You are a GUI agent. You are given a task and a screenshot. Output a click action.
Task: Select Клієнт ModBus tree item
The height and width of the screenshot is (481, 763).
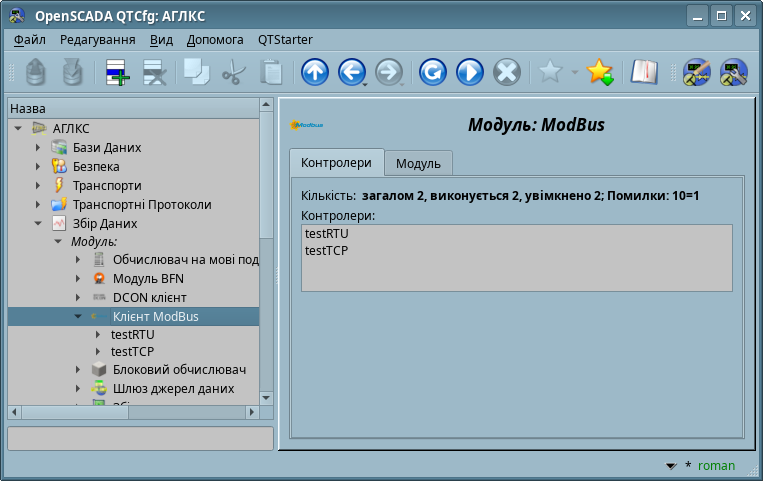156,316
